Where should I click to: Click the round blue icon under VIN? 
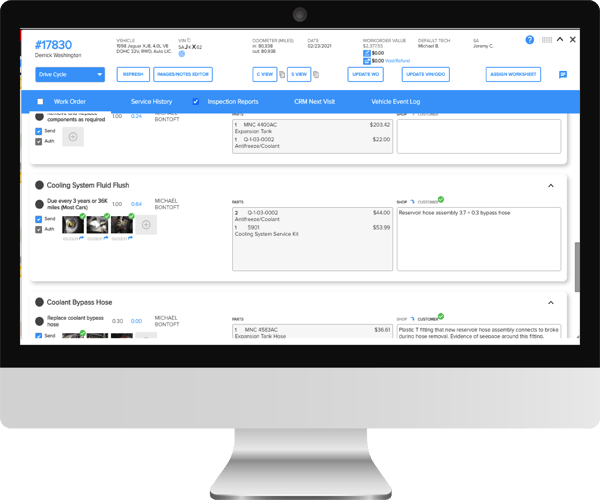[x=182, y=54]
